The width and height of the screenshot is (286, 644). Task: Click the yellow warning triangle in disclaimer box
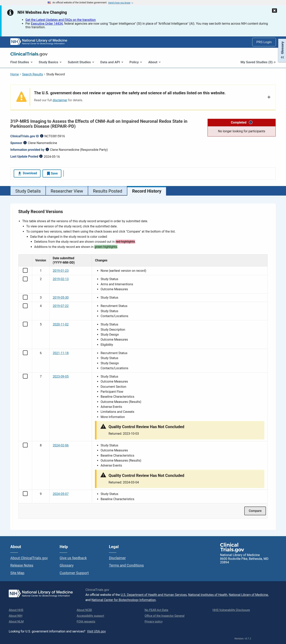[21, 97]
